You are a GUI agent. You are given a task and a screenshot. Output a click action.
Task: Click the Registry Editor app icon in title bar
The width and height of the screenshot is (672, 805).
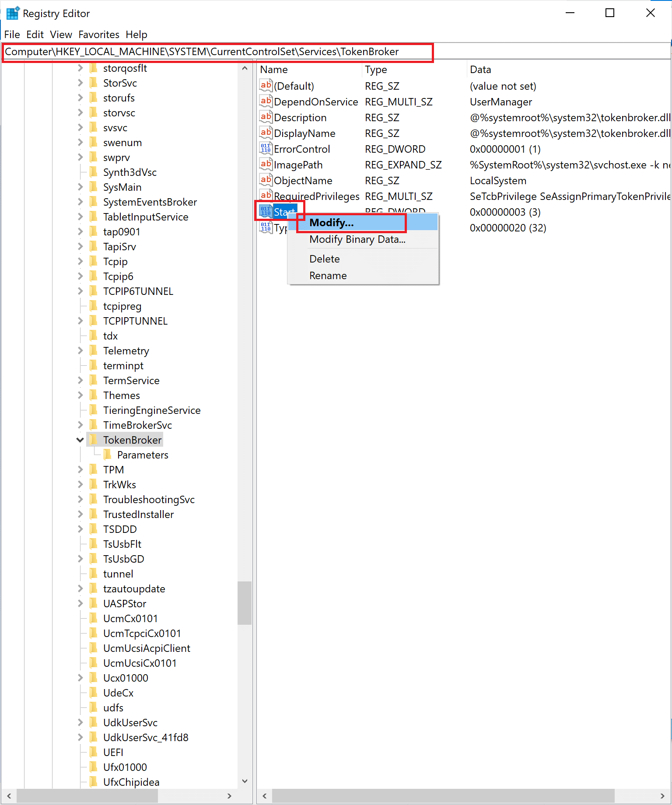13,13
